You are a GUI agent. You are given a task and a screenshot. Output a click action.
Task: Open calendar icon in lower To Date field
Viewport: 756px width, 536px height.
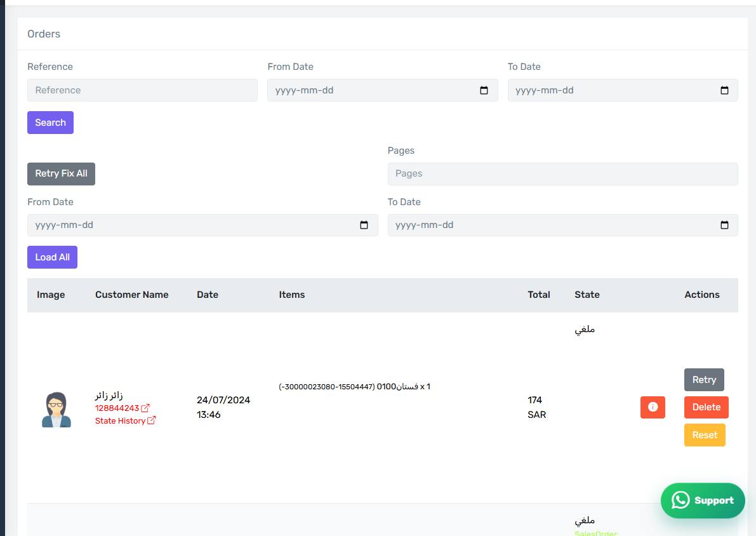pos(724,225)
